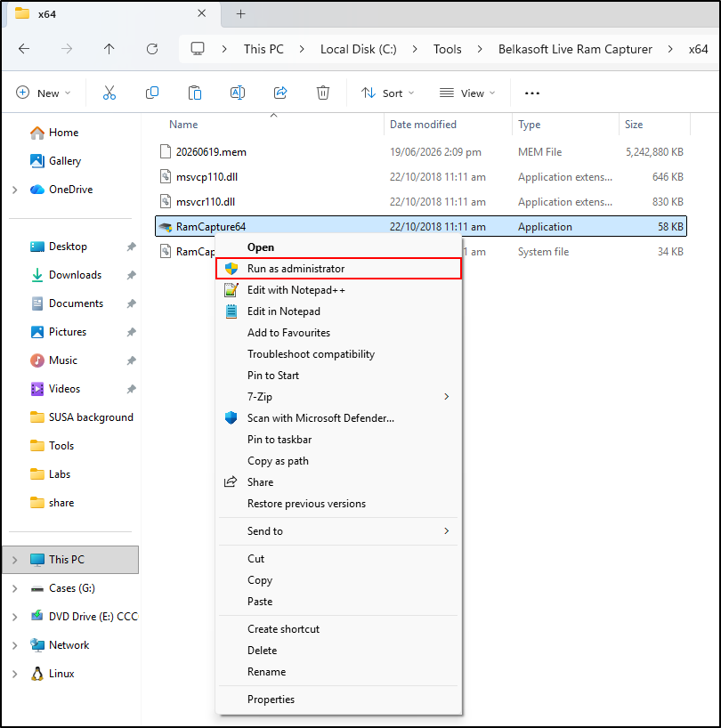Open the three-dot See more menu

[x=532, y=93]
